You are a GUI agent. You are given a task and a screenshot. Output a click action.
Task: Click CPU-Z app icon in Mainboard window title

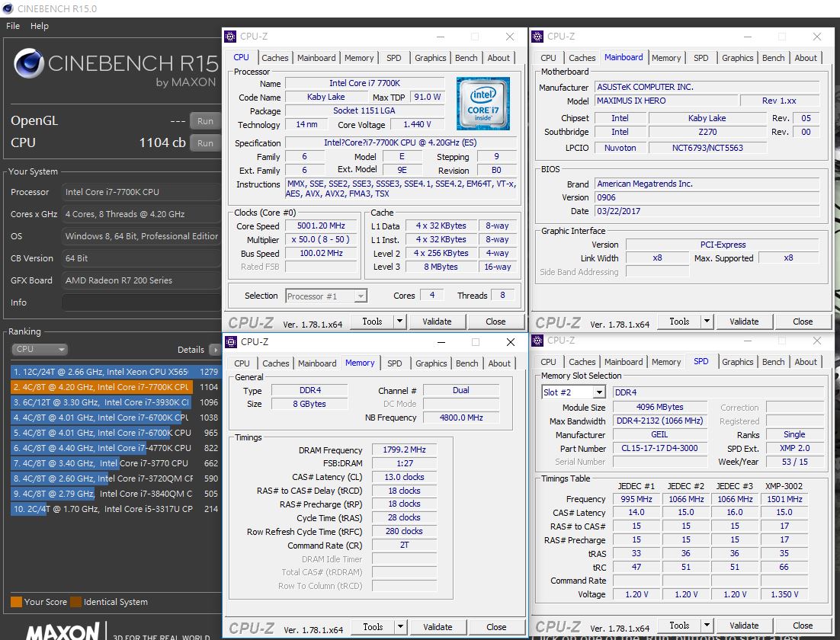(537, 37)
